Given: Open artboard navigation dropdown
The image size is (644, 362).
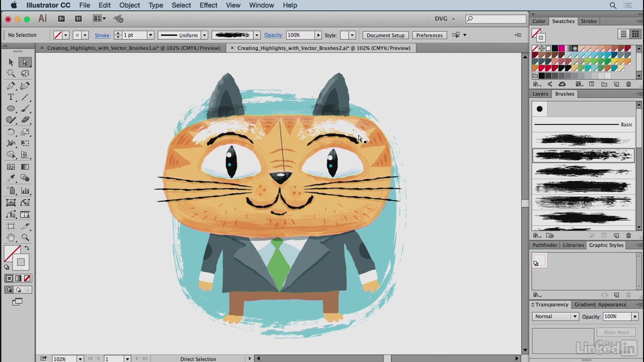Looking at the screenshot, I should click(x=127, y=359).
